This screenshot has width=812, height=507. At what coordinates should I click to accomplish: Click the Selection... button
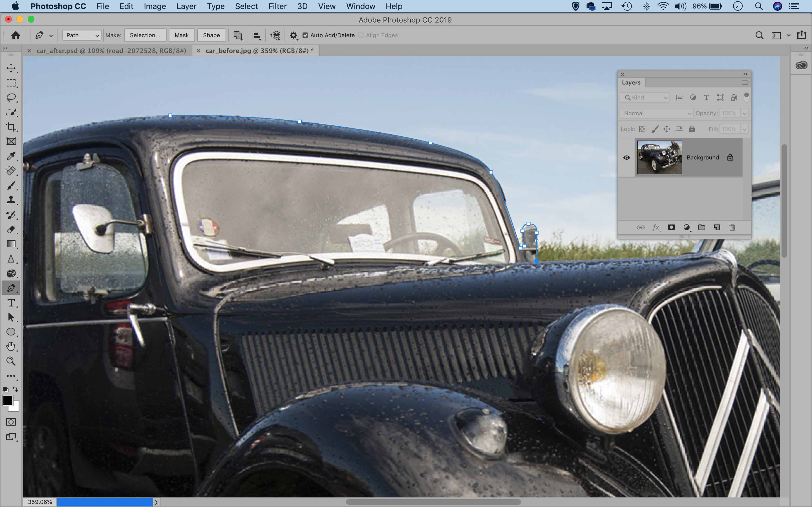(145, 35)
